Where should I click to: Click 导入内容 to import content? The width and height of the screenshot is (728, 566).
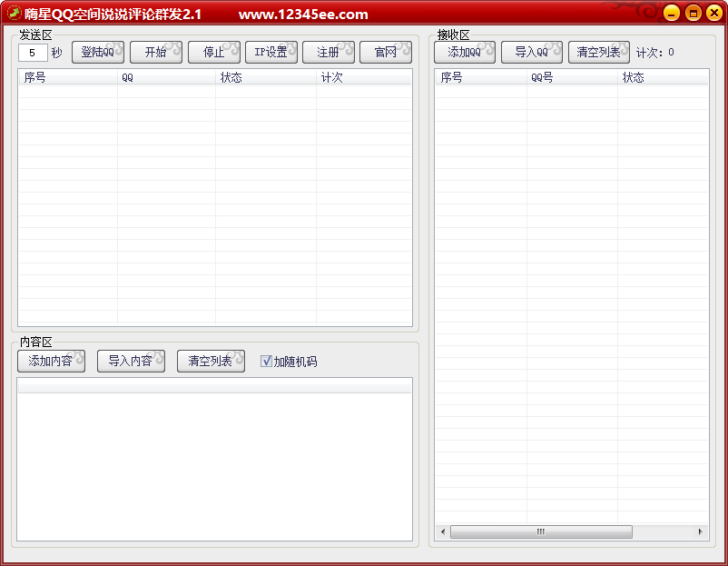131,361
